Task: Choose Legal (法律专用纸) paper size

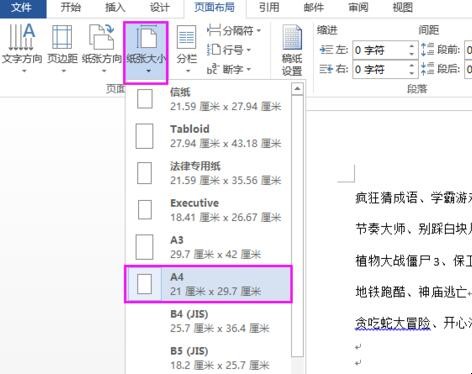Action: point(208,173)
